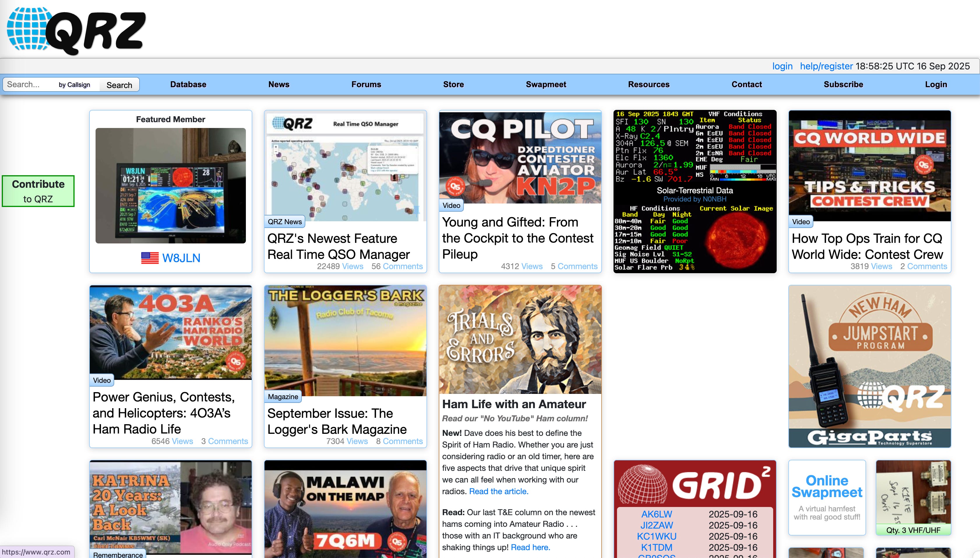
Task: Click the current solar image
Action: [x=736, y=241]
